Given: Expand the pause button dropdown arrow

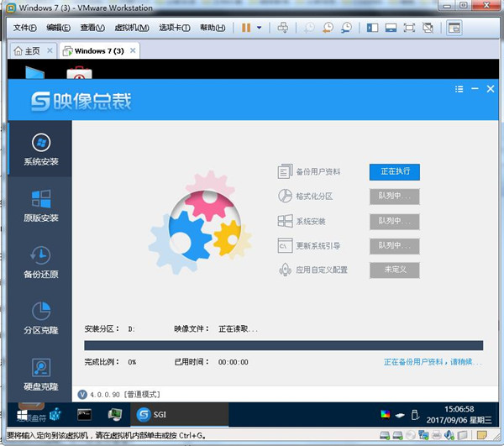Looking at the screenshot, I should 259,28.
